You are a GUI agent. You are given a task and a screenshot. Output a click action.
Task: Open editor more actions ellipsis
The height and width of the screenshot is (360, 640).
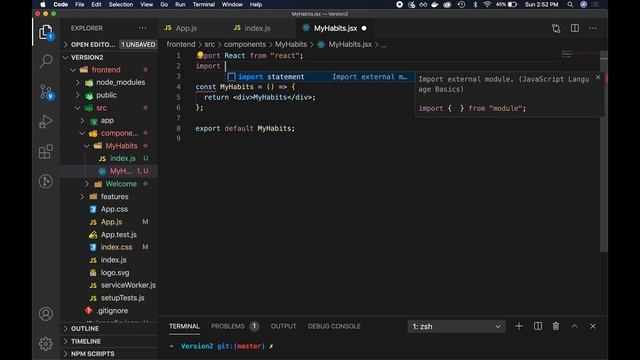593,28
